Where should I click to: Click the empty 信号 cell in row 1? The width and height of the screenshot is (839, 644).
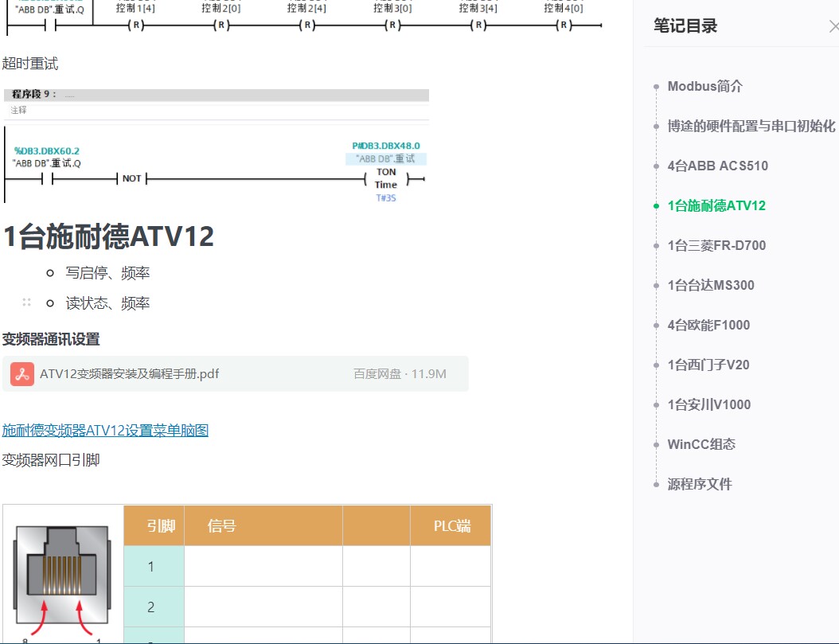click(x=263, y=567)
